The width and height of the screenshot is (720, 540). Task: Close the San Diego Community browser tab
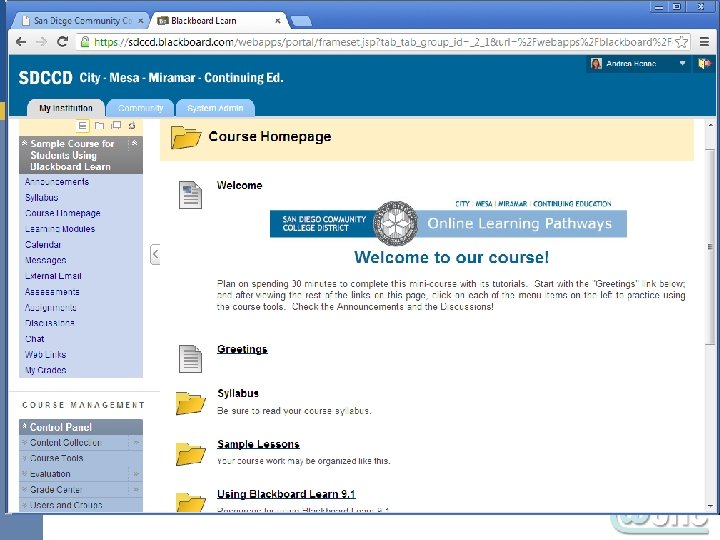[x=141, y=21]
